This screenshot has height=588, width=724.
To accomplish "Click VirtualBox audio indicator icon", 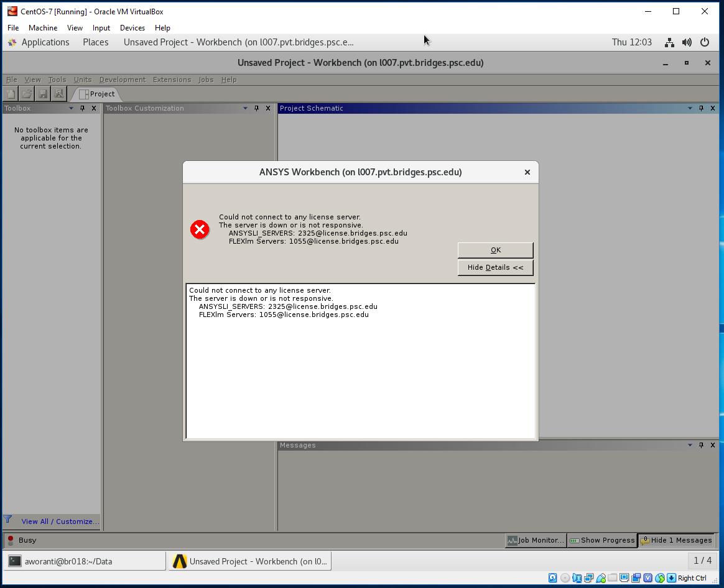I will pos(577,578).
